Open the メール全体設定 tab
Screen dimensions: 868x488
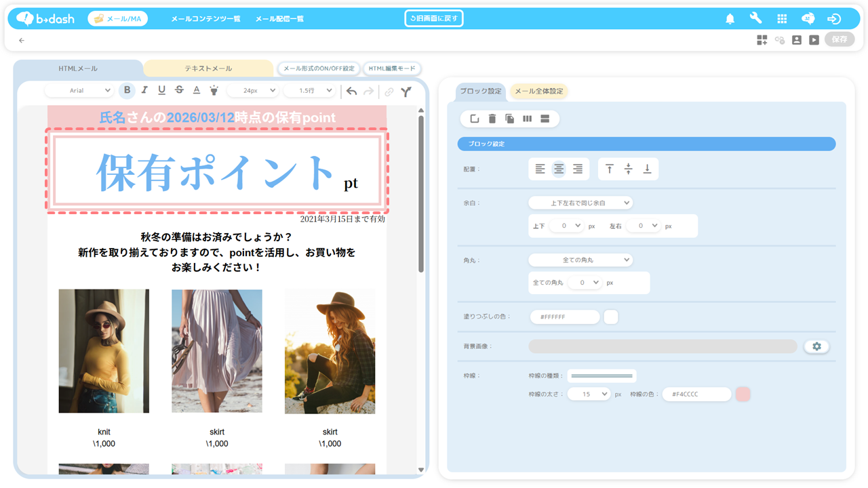(538, 91)
